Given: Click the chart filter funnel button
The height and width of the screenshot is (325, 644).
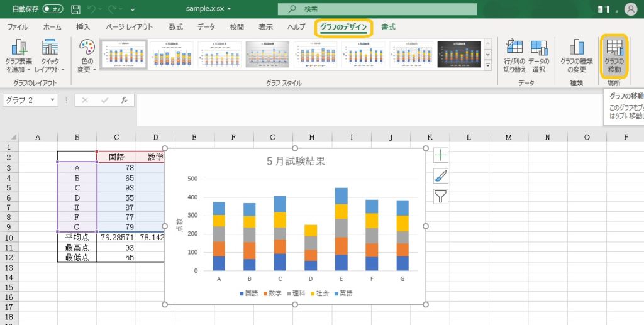Looking at the screenshot, I should pyautogui.click(x=441, y=197).
